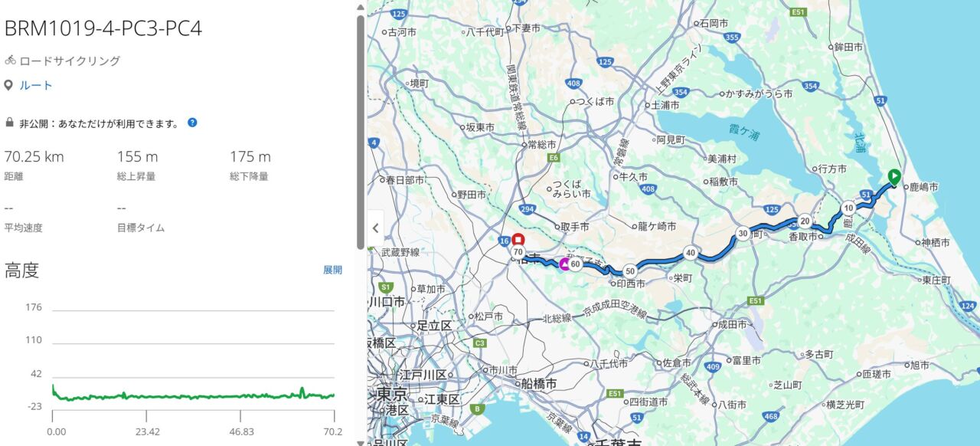Click the course title BRM1019-4-PC3-PC4
This screenshot has width=980, height=446.
[x=103, y=28]
